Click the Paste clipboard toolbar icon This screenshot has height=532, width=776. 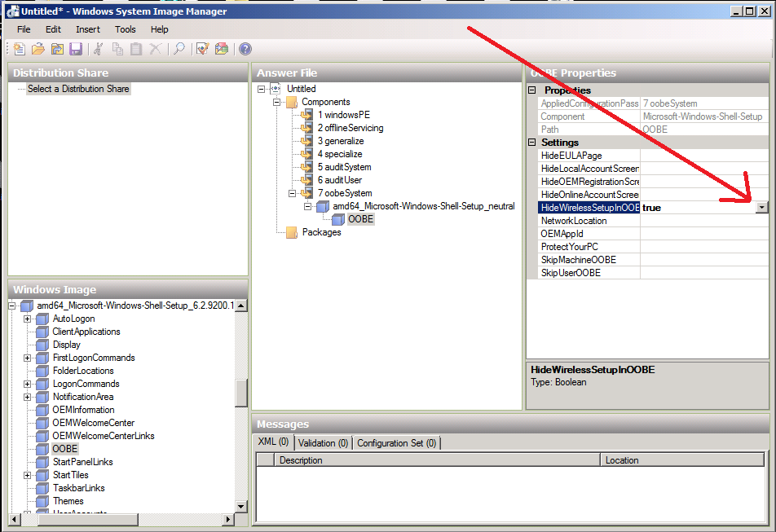136,49
